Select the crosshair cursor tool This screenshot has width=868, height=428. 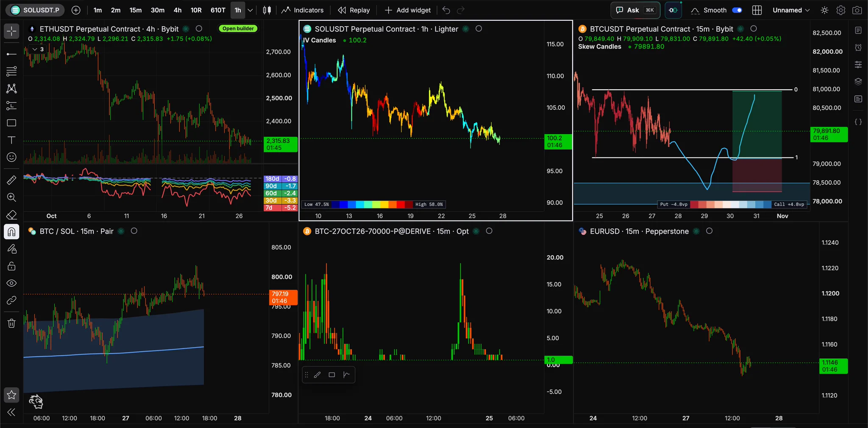pos(11,31)
